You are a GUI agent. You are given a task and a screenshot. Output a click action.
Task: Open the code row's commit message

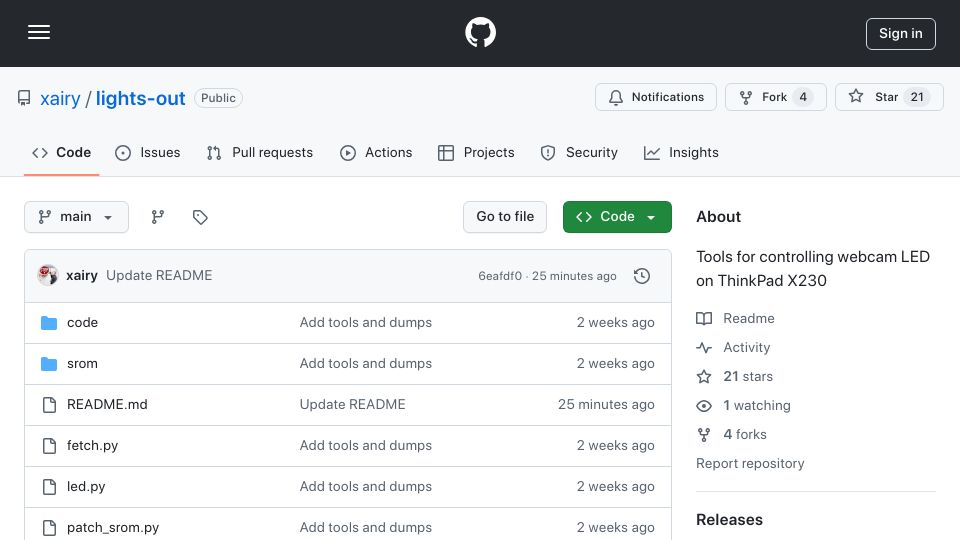366,323
